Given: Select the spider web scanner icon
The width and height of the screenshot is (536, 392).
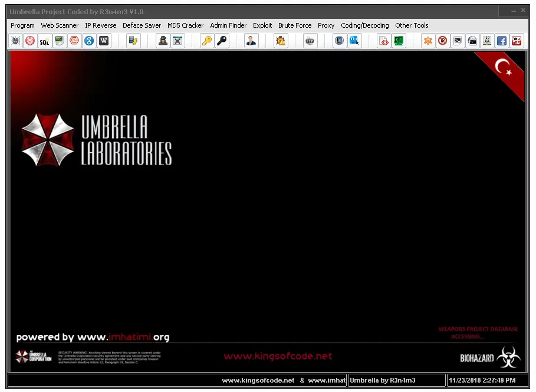Looking at the screenshot, I should click(15, 40).
